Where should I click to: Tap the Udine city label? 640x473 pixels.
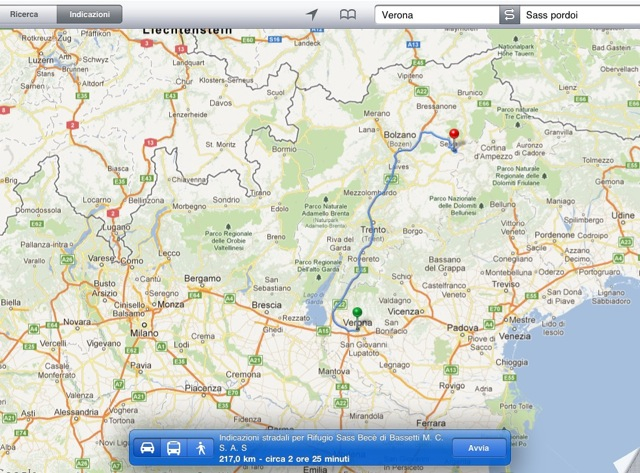click(x=623, y=215)
